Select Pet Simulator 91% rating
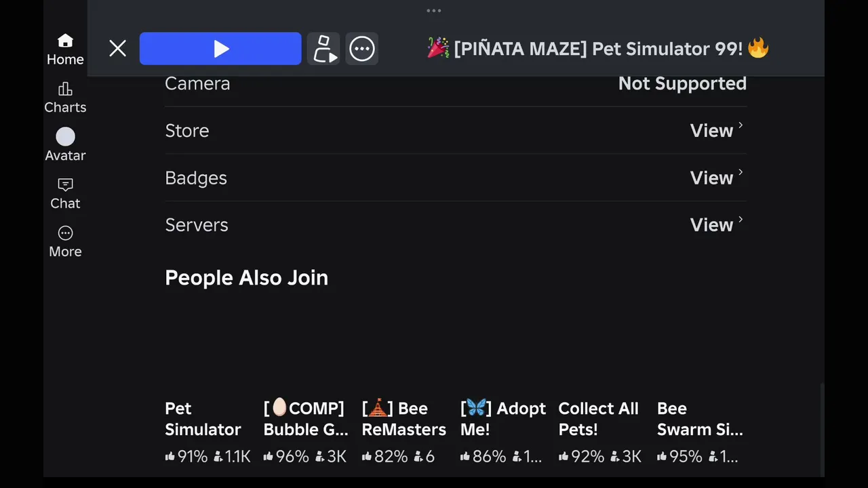 tap(186, 457)
